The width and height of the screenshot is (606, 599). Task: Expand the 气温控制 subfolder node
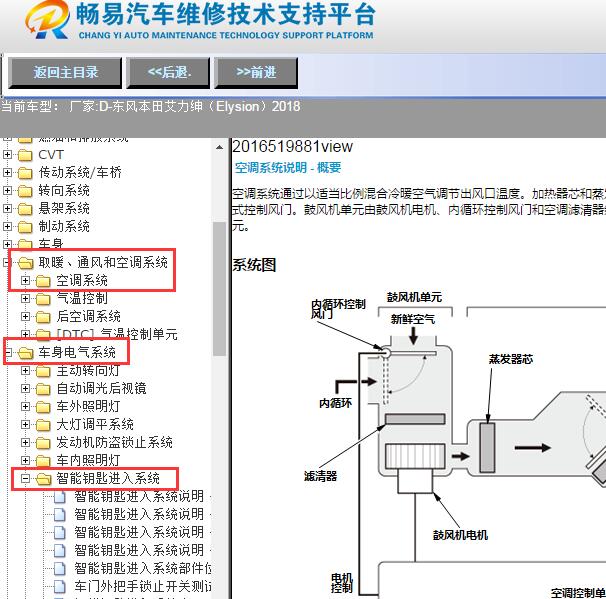(26, 298)
